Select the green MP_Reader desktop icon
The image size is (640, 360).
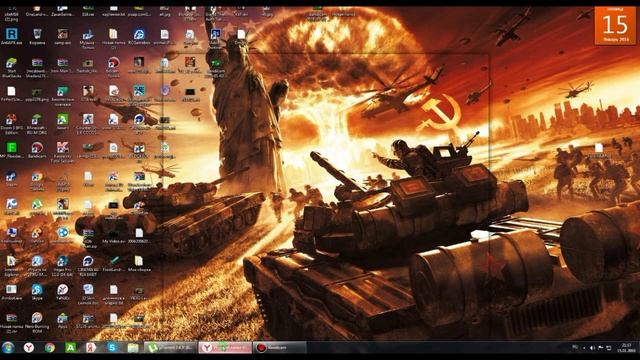11,150
